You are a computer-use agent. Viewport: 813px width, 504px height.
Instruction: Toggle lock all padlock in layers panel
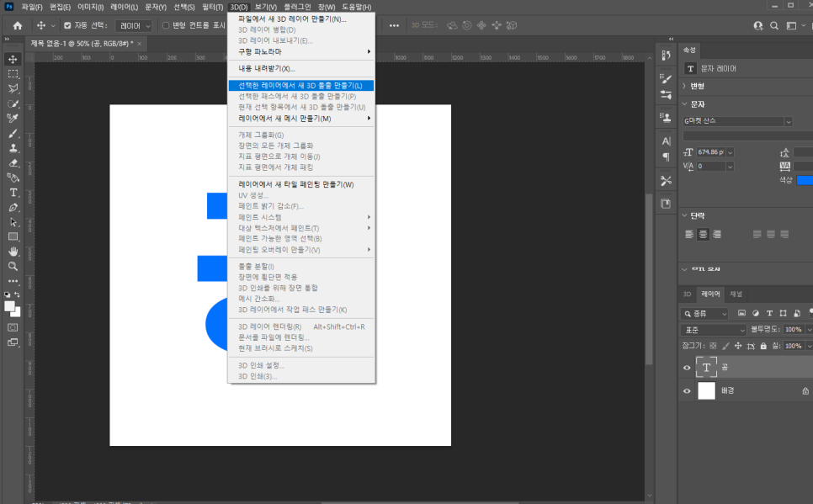pyautogui.click(x=763, y=346)
